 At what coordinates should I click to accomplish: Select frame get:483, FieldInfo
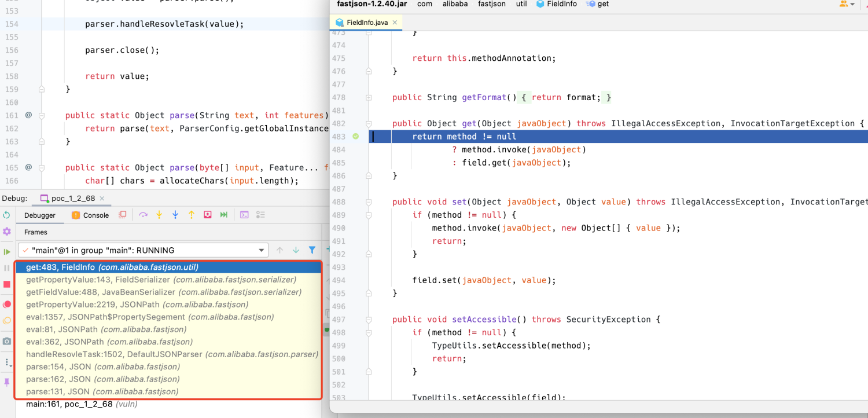click(168, 267)
